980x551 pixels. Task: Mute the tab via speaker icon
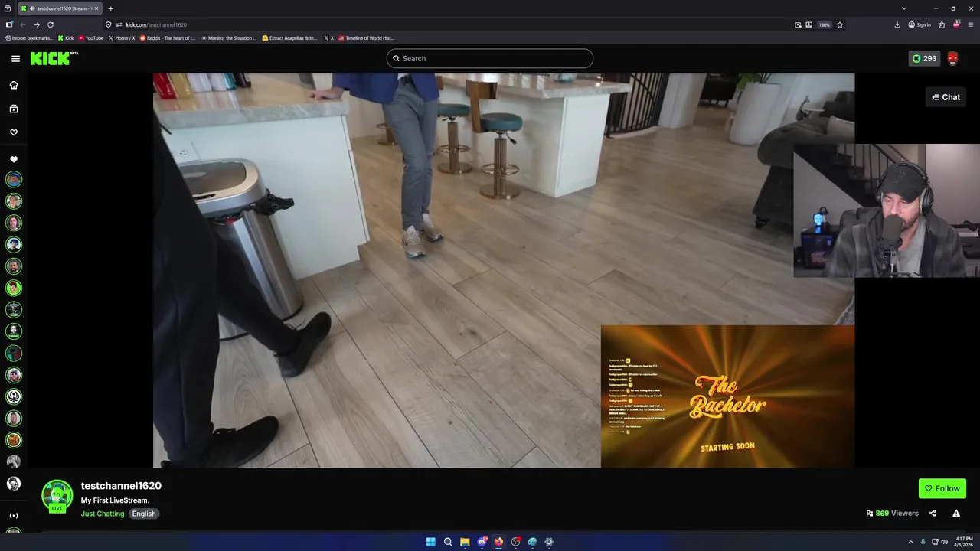pyautogui.click(x=32, y=8)
